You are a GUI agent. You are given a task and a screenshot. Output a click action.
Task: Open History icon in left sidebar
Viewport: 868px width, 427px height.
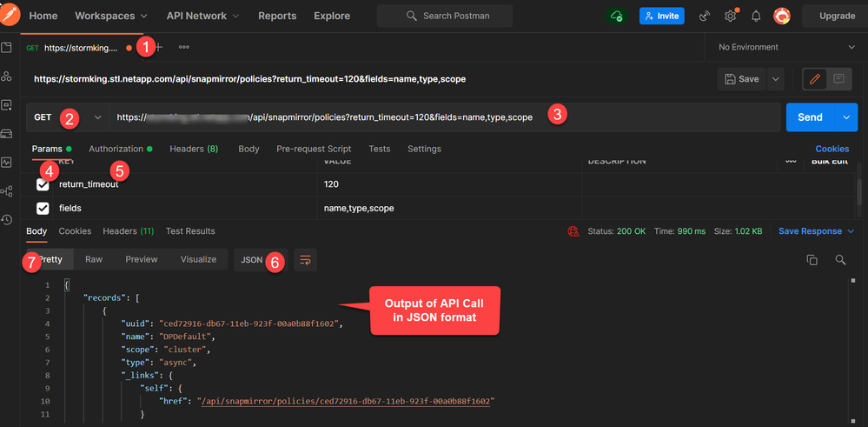pos(7,219)
